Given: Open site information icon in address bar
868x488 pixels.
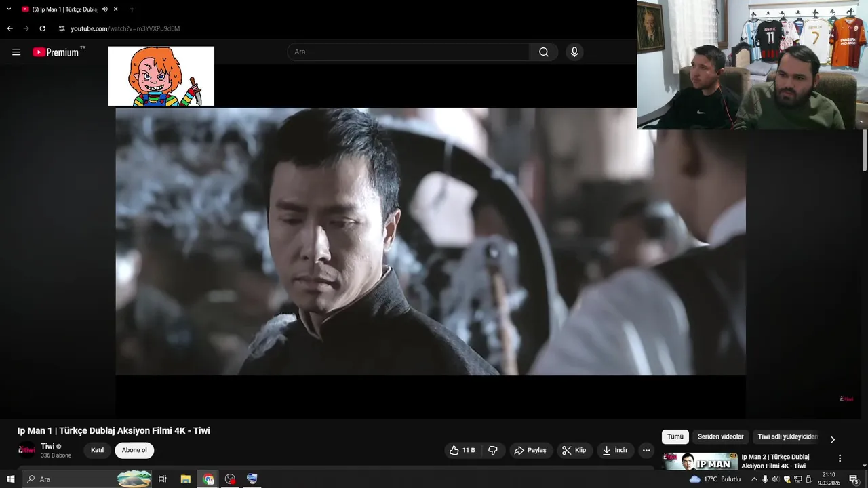Looking at the screenshot, I should click(62, 28).
